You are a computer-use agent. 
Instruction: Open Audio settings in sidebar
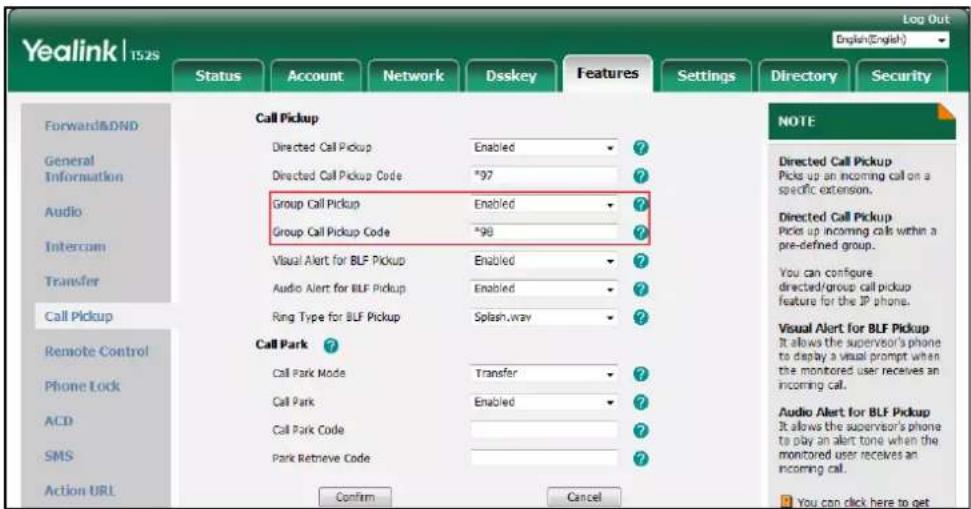tap(63, 212)
